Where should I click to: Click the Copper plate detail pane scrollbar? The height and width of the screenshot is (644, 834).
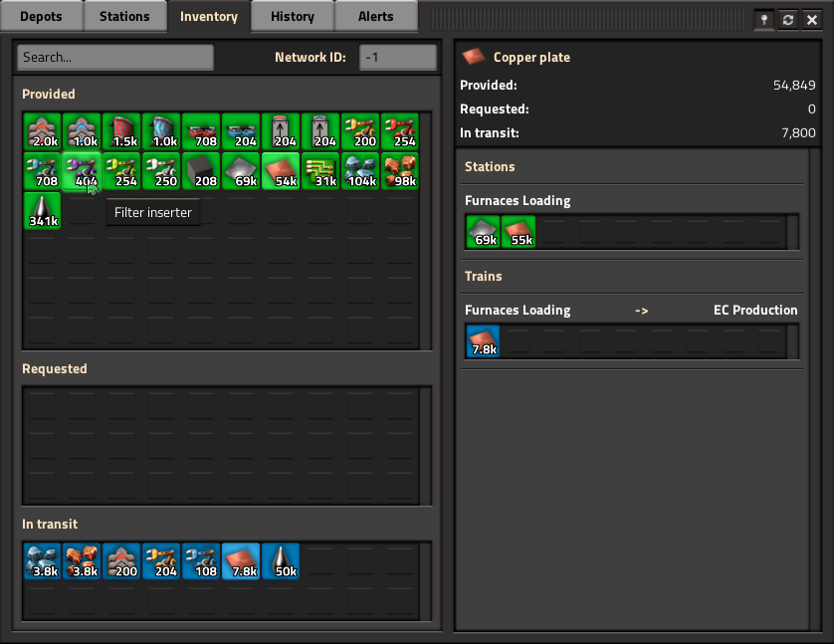coord(815,390)
